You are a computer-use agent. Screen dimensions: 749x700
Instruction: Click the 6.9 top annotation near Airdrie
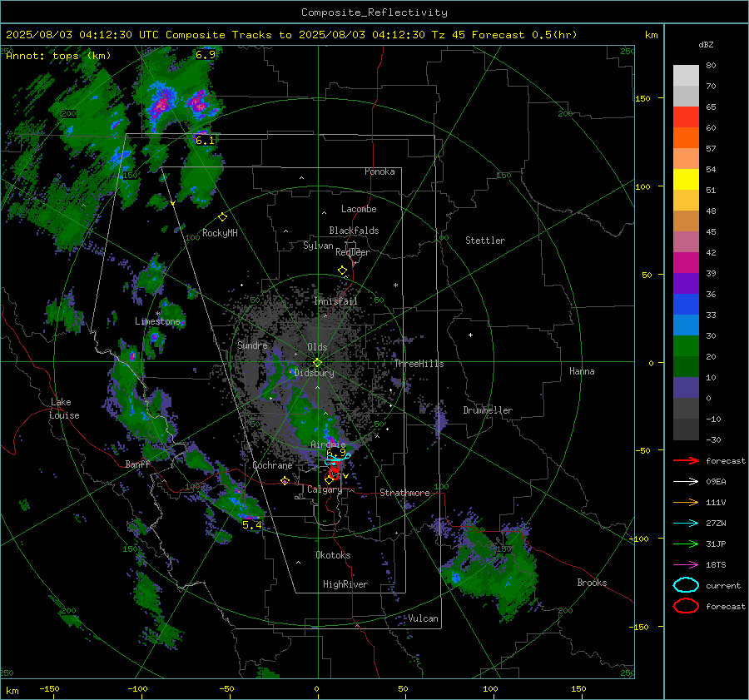click(336, 452)
